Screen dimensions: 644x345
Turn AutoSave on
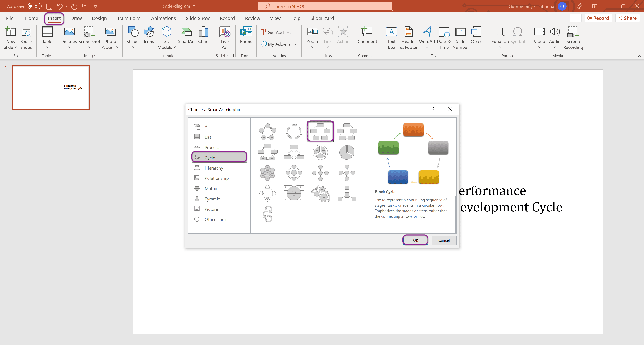tap(35, 6)
